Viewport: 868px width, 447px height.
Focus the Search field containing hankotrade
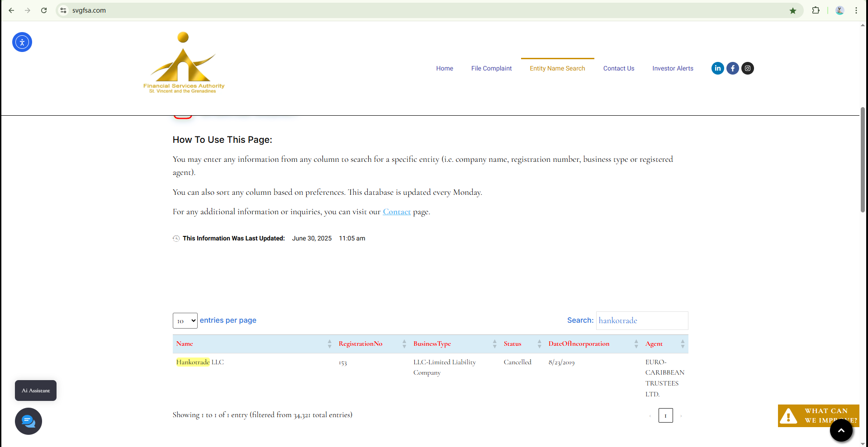point(642,320)
